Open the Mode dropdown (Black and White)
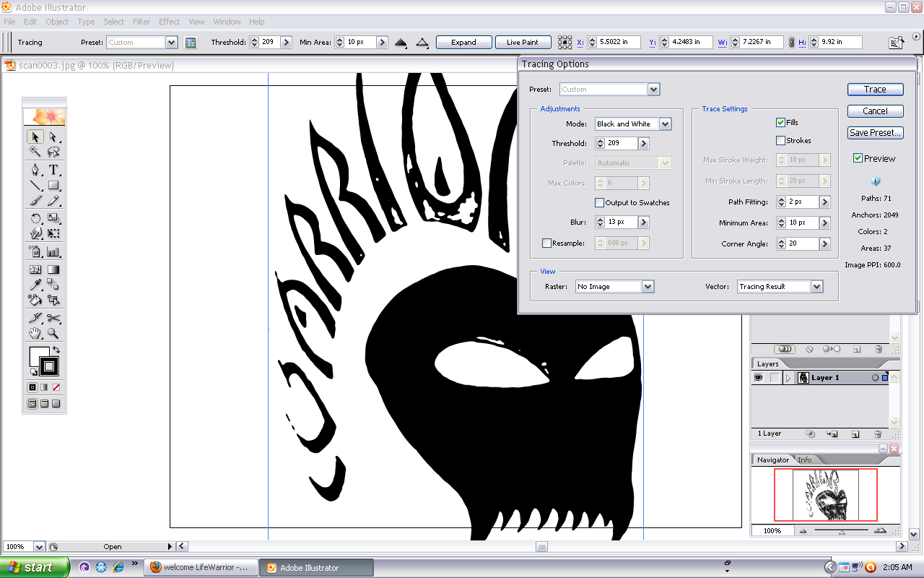 pos(633,124)
